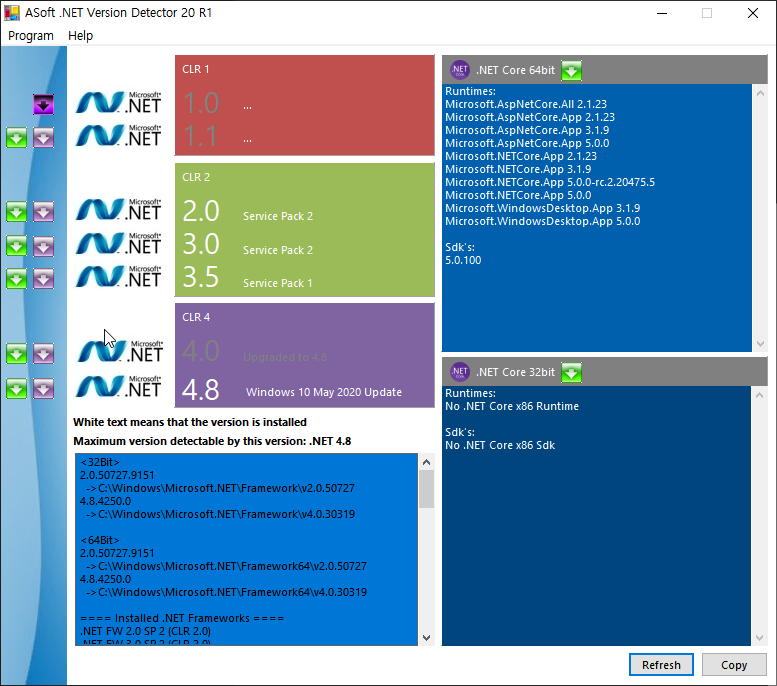Image resolution: width=777 pixels, height=686 pixels.
Task: Click the purple download arrow beside .NET 4.8
Action: (x=44, y=389)
